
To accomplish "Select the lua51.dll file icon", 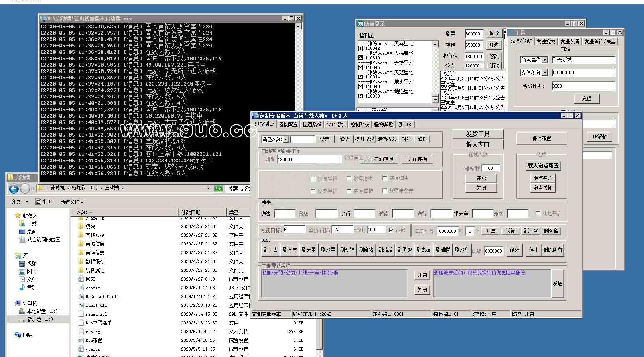I will coord(81,305).
